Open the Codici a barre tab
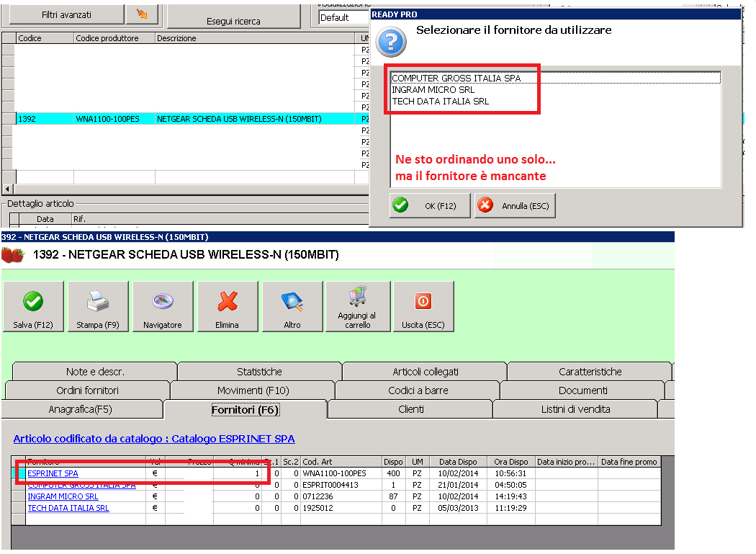This screenshot has width=756, height=554. [418, 390]
